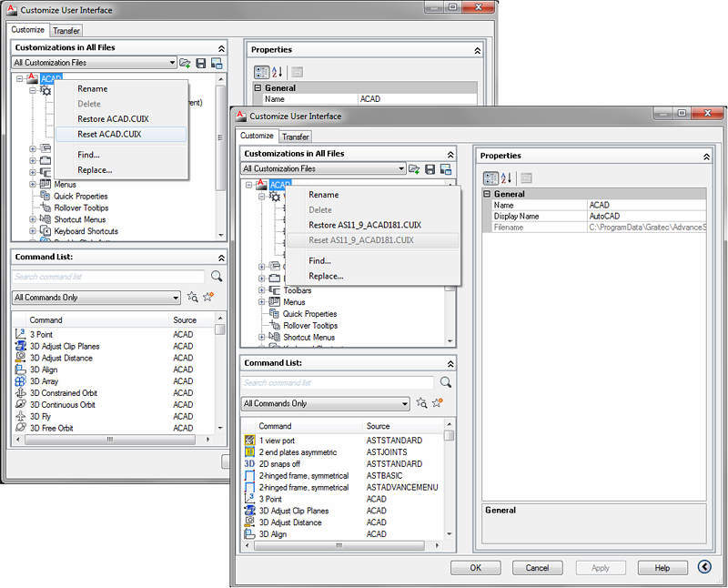The image size is (728, 588).
Task: Expand Shortcut Menus node in back window tree
Action: pos(33,218)
